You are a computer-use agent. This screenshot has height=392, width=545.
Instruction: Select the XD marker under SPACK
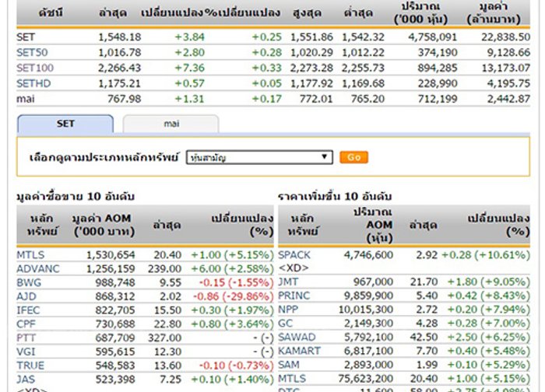[x=294, y=268]
